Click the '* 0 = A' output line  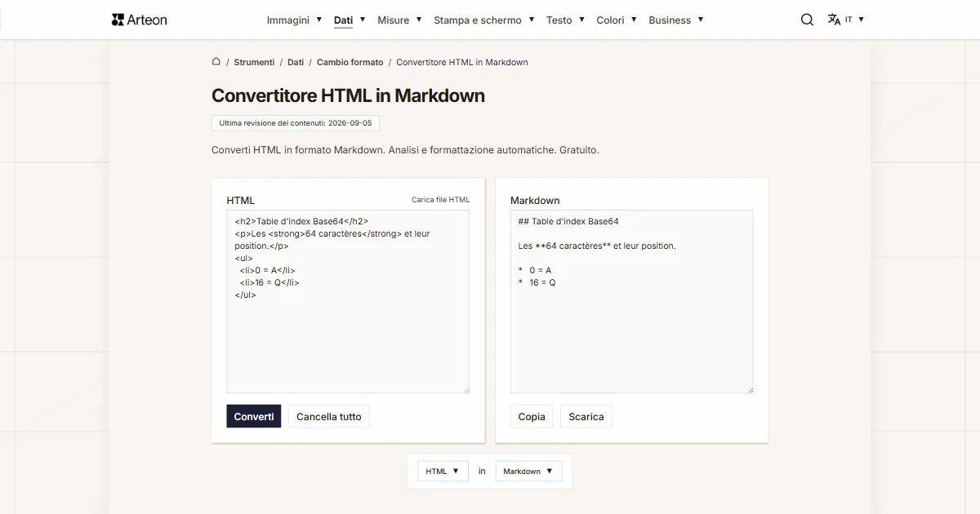pos(535,270)
